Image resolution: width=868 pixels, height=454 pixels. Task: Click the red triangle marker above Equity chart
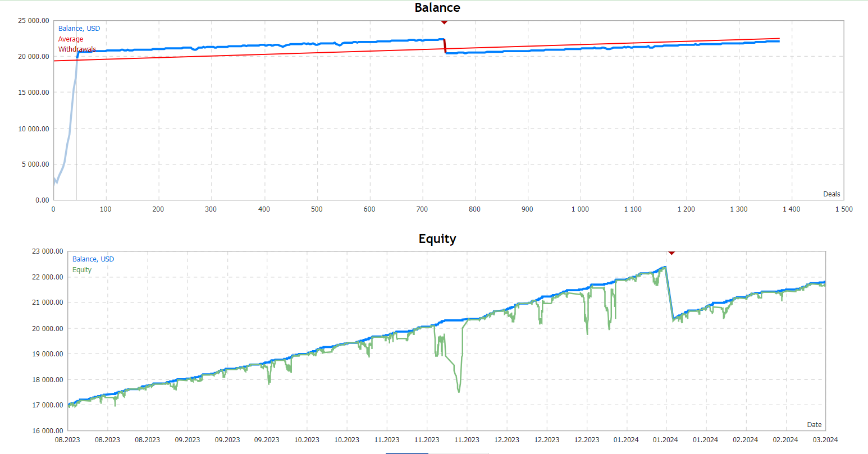(671, 253)
